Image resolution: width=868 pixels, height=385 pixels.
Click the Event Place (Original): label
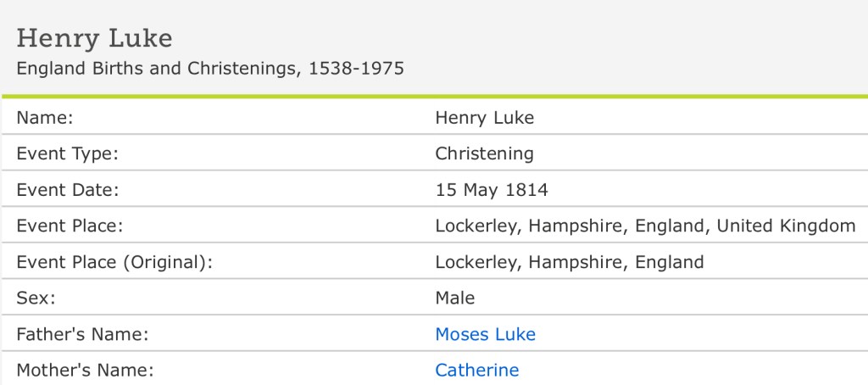(x=114, y=262)
